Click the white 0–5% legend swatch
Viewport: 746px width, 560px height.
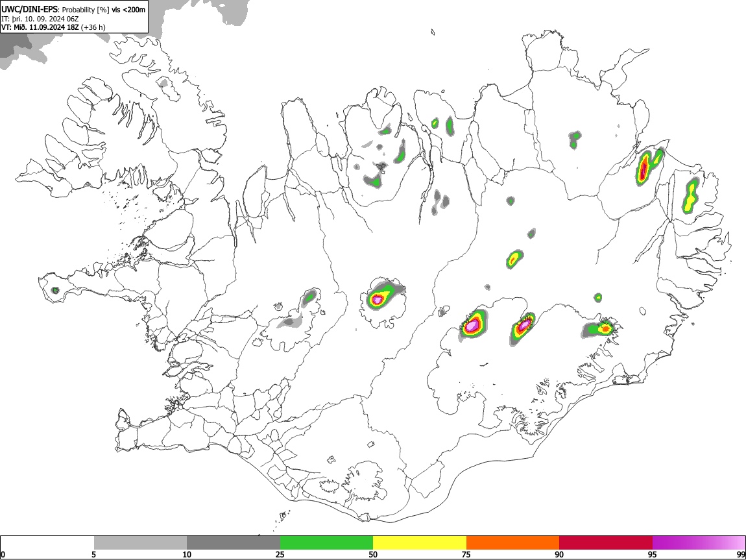(47, 543)
